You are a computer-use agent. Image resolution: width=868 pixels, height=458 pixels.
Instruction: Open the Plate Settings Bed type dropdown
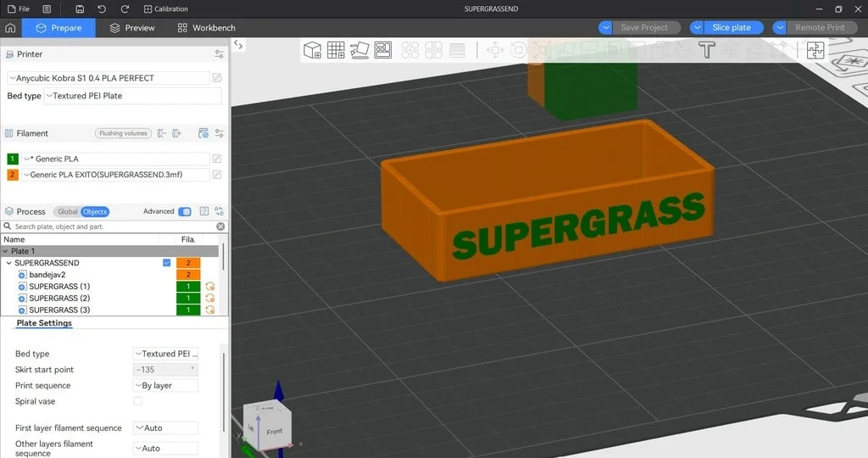coord(165,354)
